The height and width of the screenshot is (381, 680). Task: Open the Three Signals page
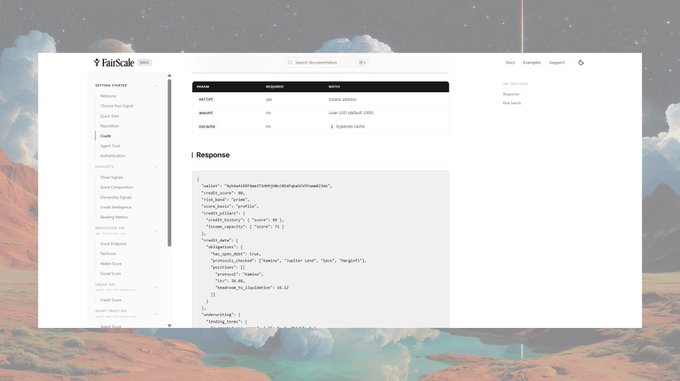click(111, 177)
